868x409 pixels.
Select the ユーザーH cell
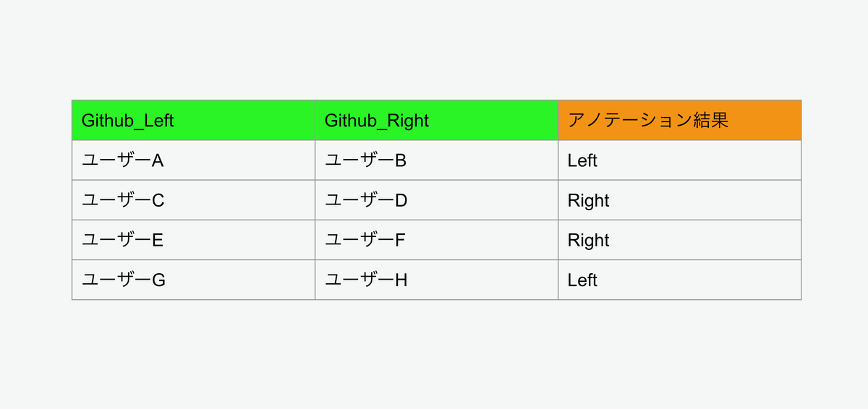tap(436, 280)
